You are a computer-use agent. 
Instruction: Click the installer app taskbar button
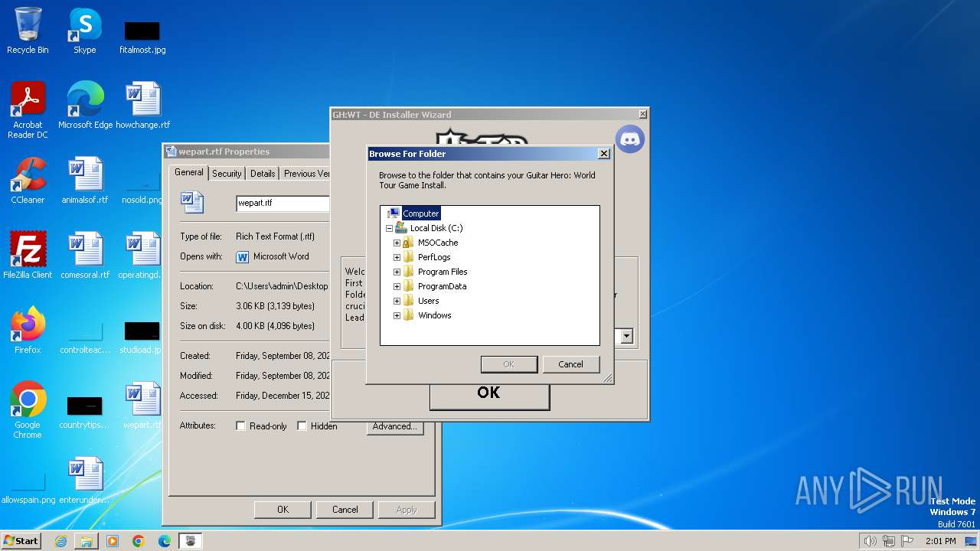point(191,541)
